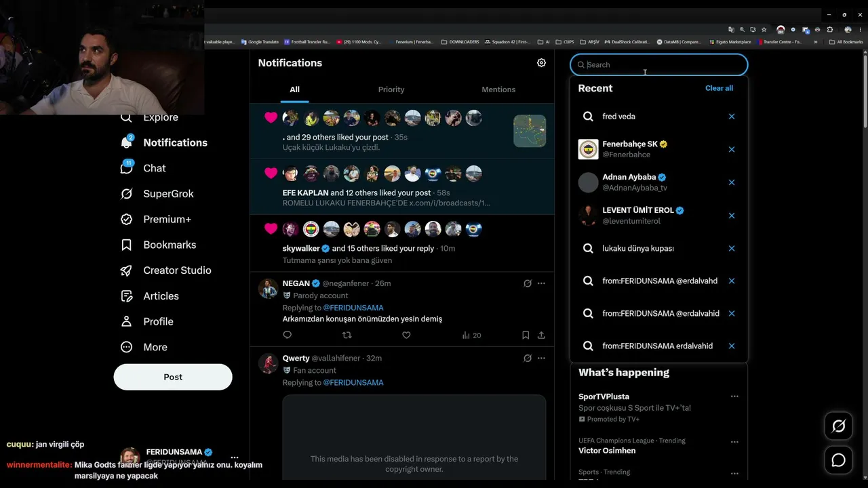Ask Grok about NEGAN's post
This screenshot has width=868, height=488.
pos(528,283)
